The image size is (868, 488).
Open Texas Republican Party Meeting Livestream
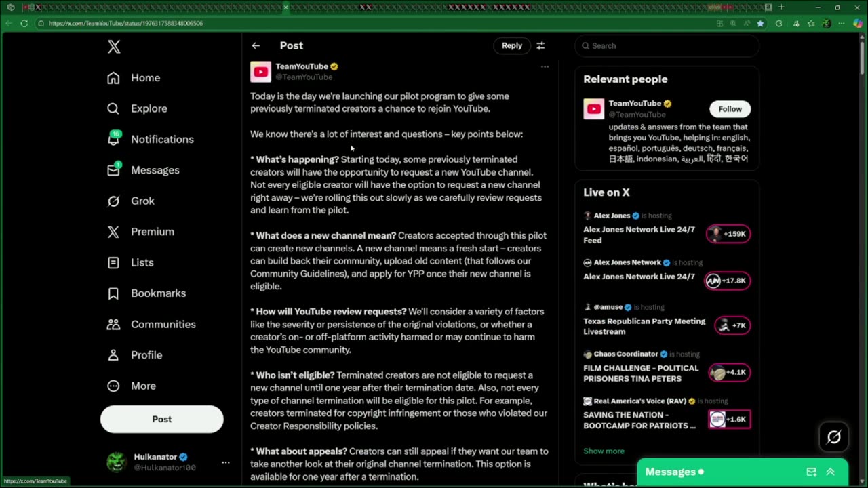[x=644, y=326]
